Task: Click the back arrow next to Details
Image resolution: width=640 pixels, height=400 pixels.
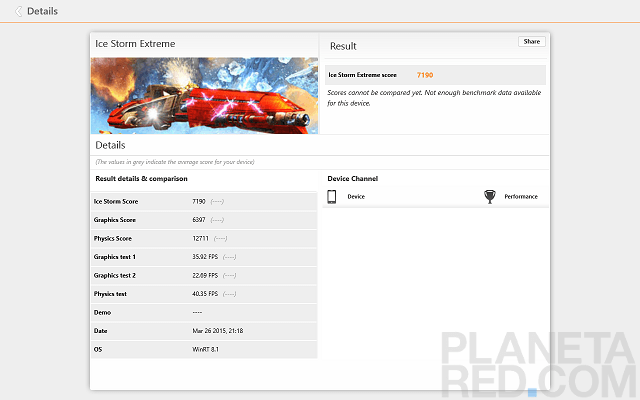Action: [x=17, y=12]
